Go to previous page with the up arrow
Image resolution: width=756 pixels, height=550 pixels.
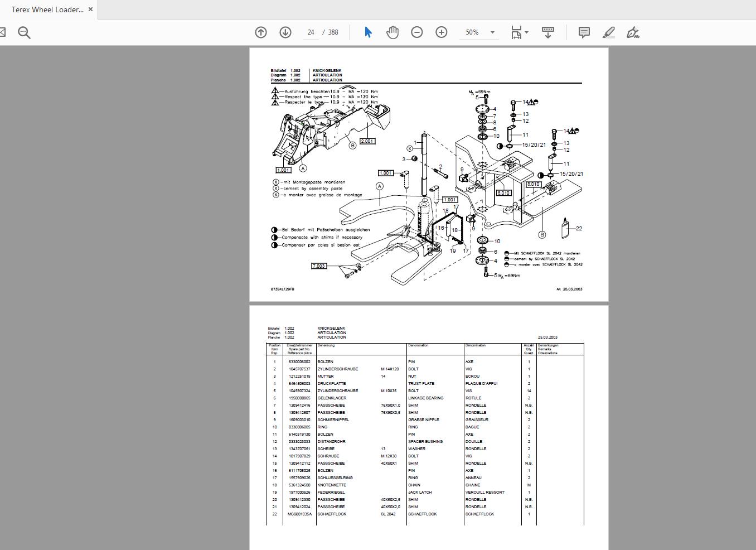coord(260,32)
